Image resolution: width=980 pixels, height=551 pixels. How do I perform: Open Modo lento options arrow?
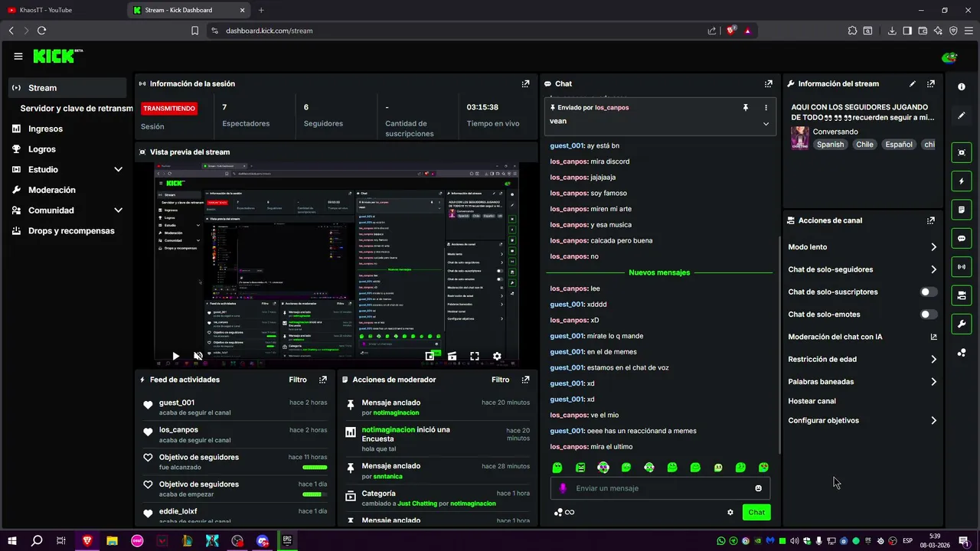click(933, 247)
